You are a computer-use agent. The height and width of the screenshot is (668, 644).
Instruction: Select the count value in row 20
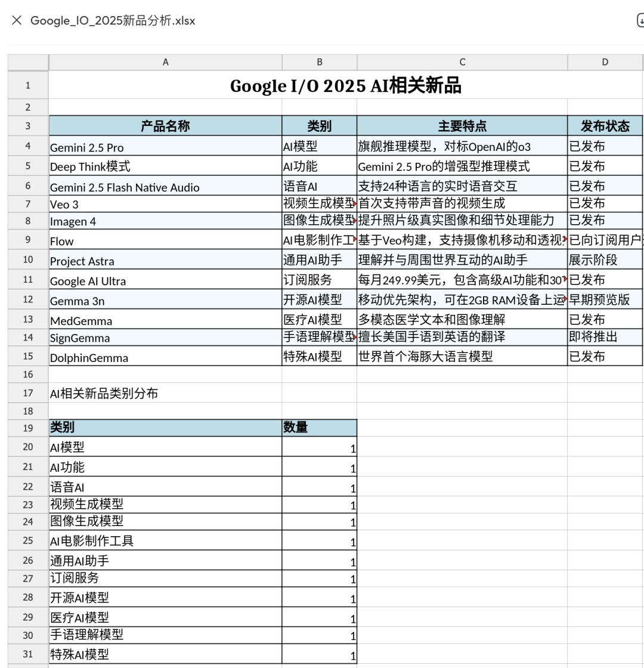click(320, 447)
